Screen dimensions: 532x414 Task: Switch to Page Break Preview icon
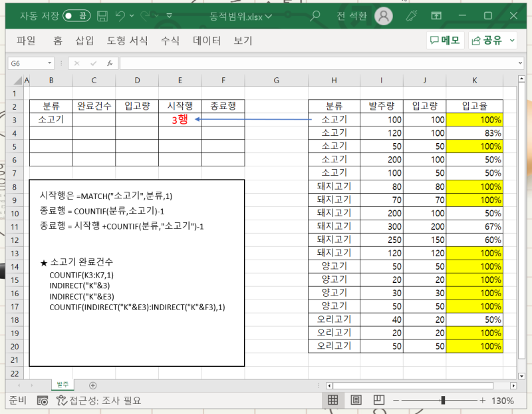point(378,400)
